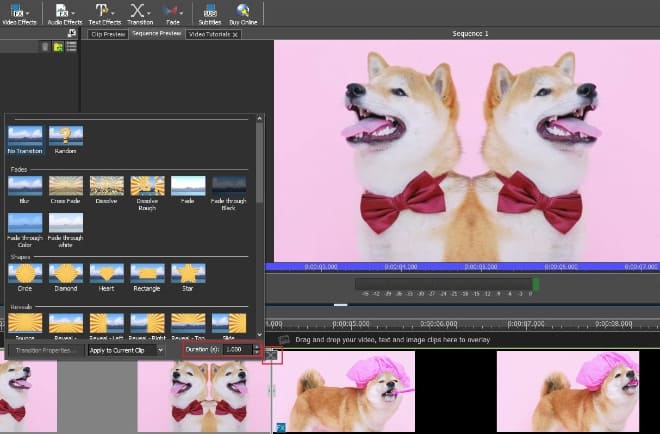Choose the Reveal - Left transition

(x=106, y=326)
